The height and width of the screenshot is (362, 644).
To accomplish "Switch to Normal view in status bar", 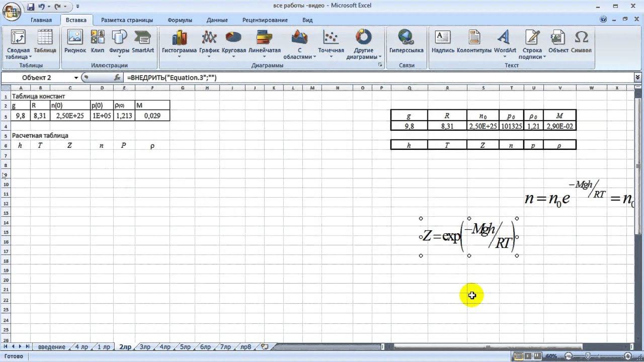I will coord(518,356).
